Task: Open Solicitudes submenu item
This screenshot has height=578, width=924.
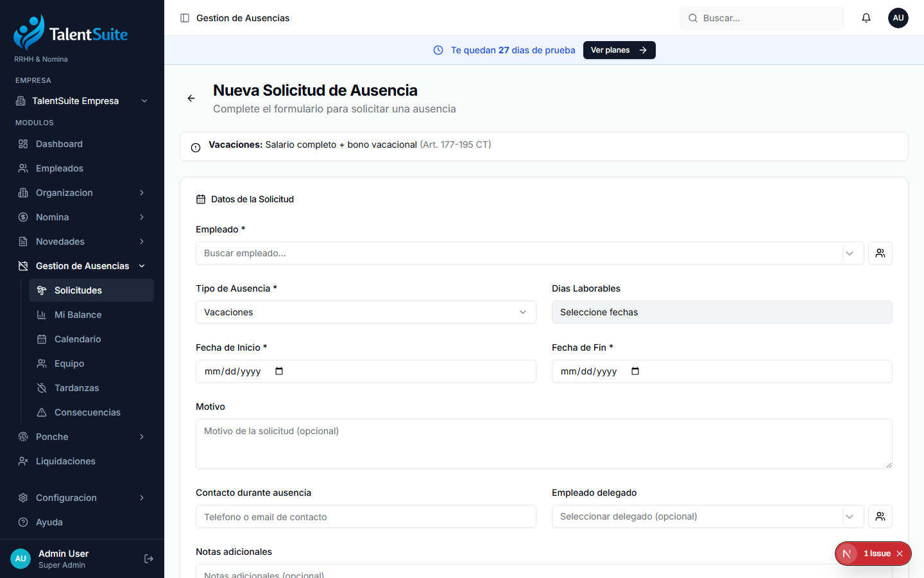Action: (91, 290)
